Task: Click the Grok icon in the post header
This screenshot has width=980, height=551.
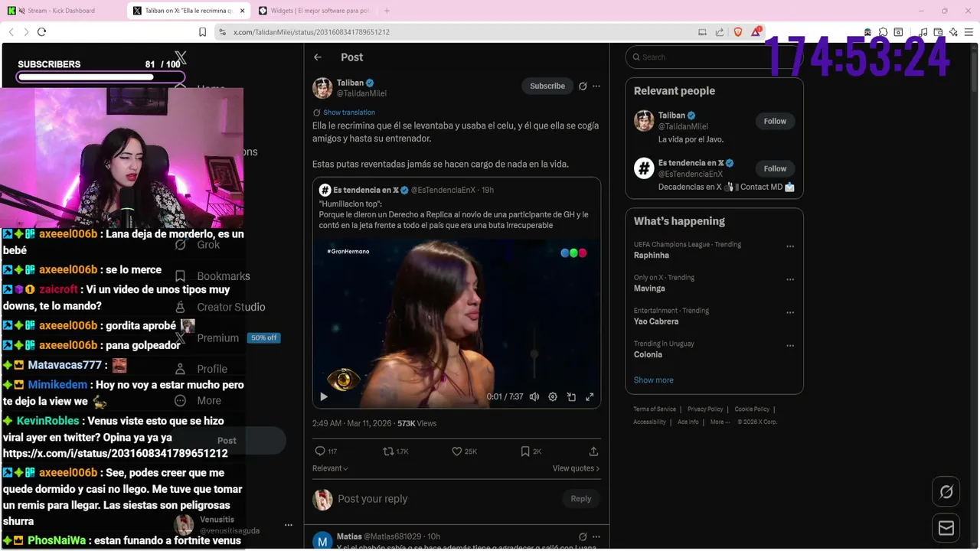Action: pos(583,86)
